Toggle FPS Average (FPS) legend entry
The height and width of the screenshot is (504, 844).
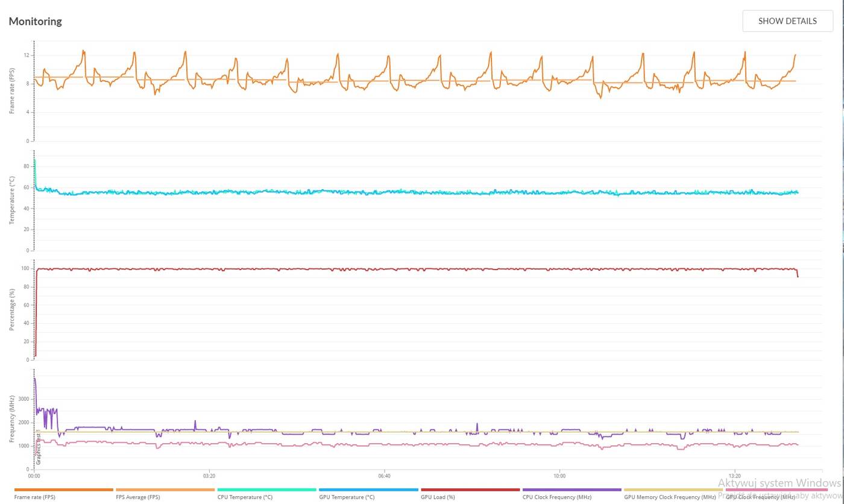coord(138,497)
